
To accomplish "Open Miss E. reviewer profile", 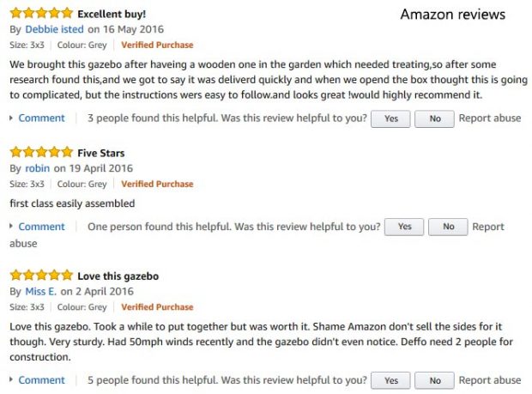I will point(41,291).
